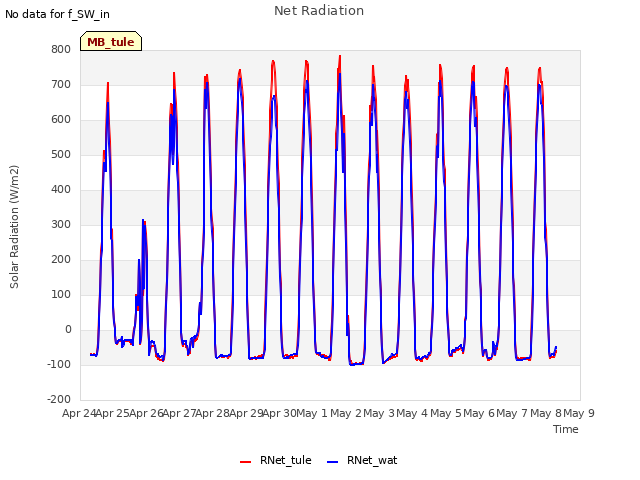Screen dimensions: 640x480
Task: Click the Net Radiation chart title
Action: click(319, 11)
